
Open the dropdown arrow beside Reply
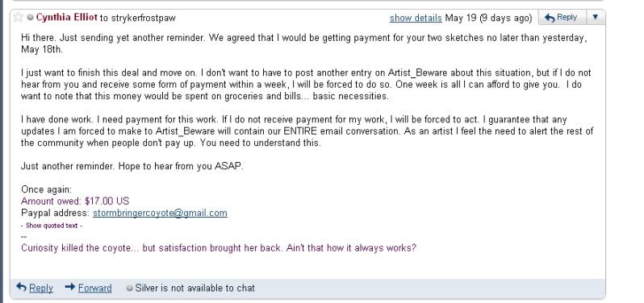point(595,17)
